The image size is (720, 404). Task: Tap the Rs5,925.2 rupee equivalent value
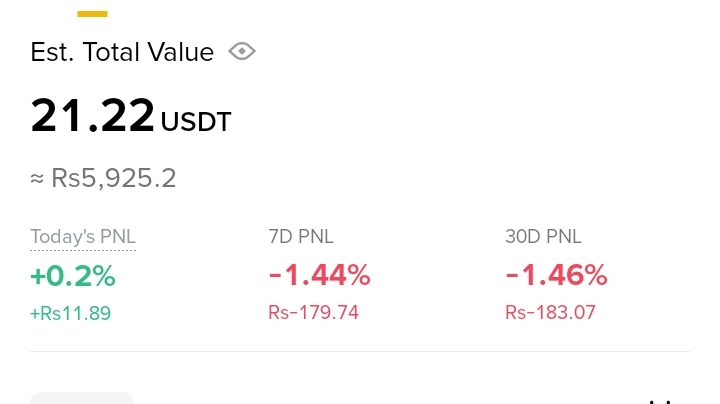click(114, 178)
